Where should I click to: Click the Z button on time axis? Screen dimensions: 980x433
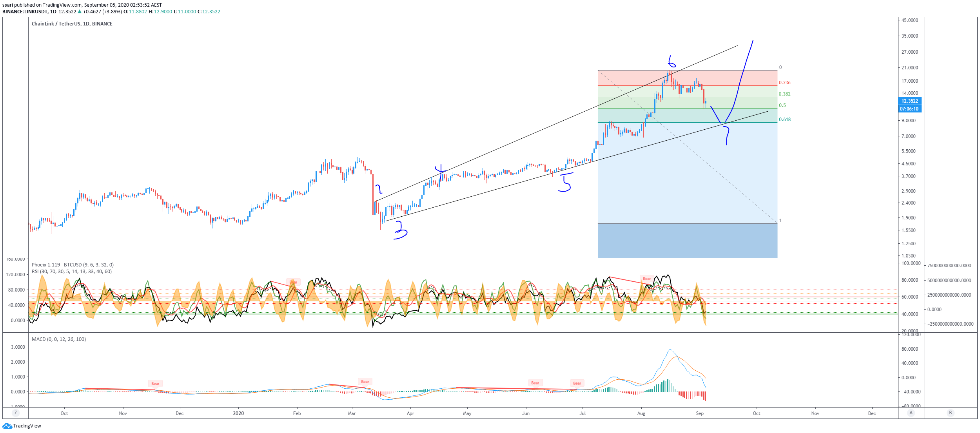tap(16, 413)
